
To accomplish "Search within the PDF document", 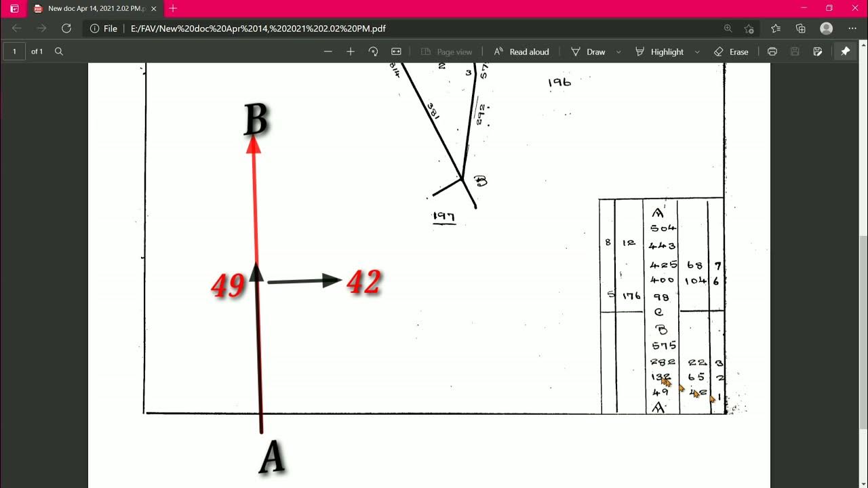I will pyautogui.click(x=59, y=52).
